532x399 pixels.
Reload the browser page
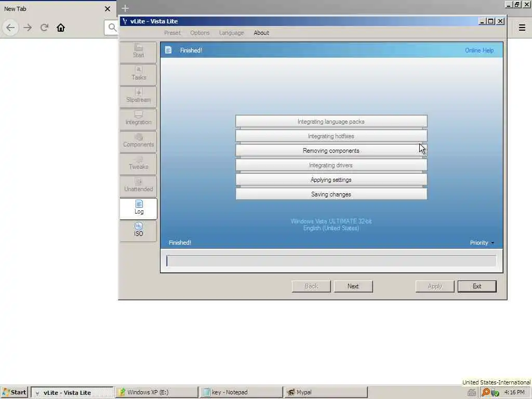(45, 28)
